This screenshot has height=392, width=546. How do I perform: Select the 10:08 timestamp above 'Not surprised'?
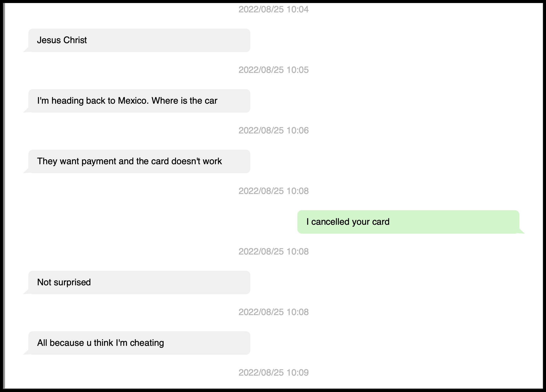click(274, 251)
